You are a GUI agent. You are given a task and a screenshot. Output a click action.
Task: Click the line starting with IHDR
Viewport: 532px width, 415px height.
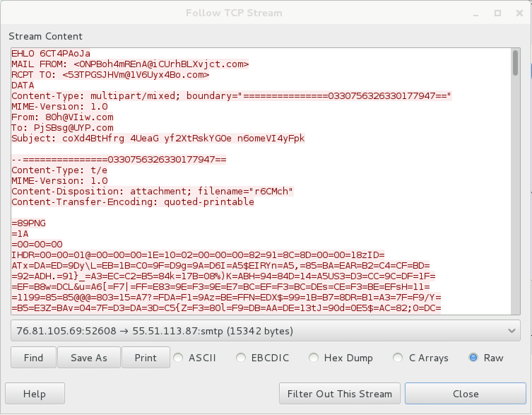point(198,255)
